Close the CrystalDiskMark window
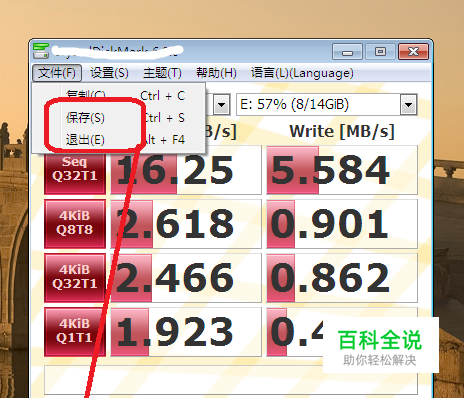This screenshot has width=464, height=398. tap(413, 52)
